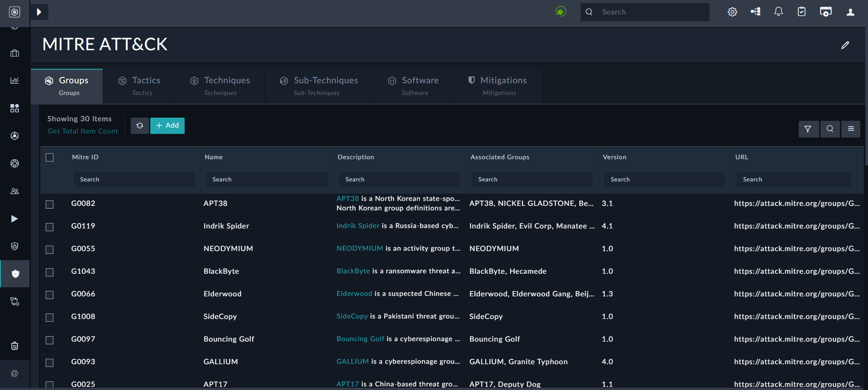The width and height of the screenshot is (868, 390).
Task: Open the SideCopy description link
Action: (352, 316)
